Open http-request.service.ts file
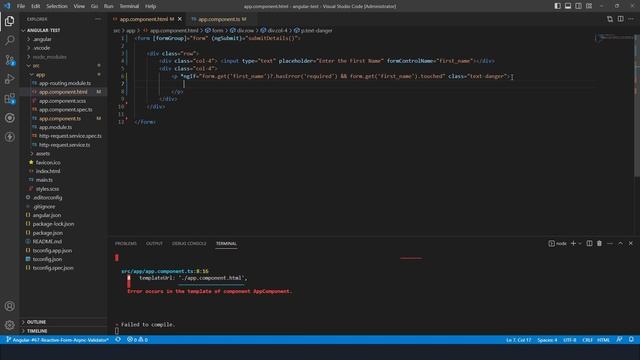The image size is (640, 360). [x=63, y=144]
